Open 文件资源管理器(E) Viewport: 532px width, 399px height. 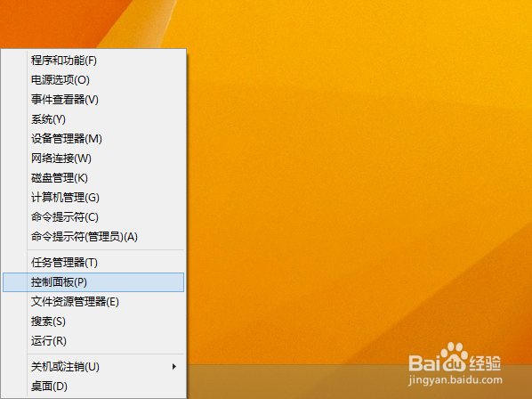click(93, 302)
